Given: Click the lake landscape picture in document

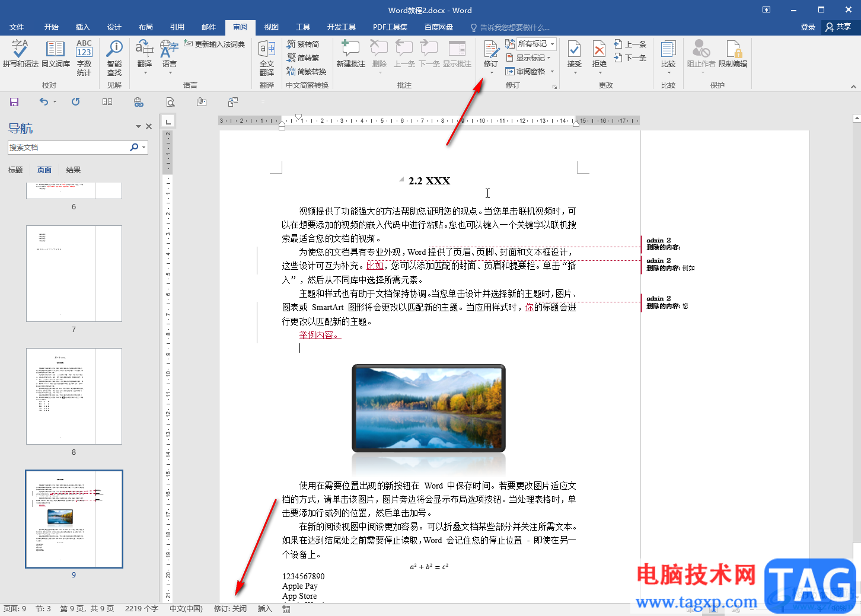Looking at the screenshot, I should pyautogui.click(x=429, y=408).
